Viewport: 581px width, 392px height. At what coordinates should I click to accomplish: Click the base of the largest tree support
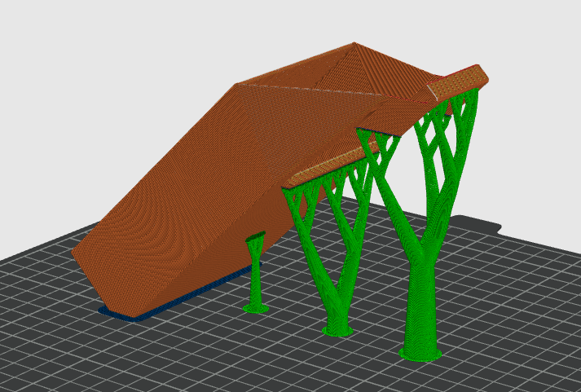coord(420,354)
